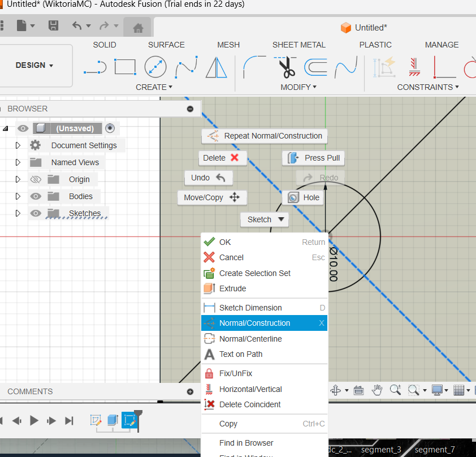Click Press Pull in marking menu
This screenshot has height=457, width=476.
coord(313,158)
